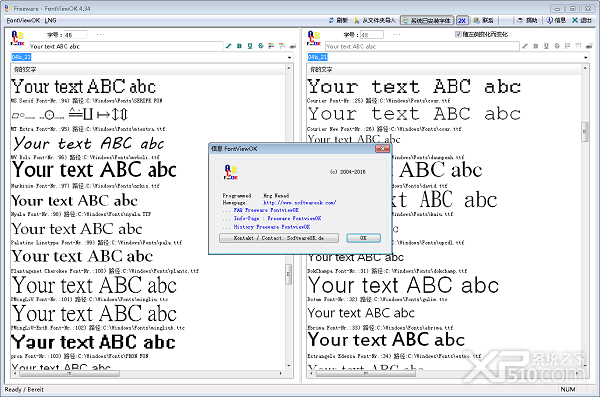
Task: Toggle the sync-with-left-side checkbox in right pane
Action: (x=458, y=34)
